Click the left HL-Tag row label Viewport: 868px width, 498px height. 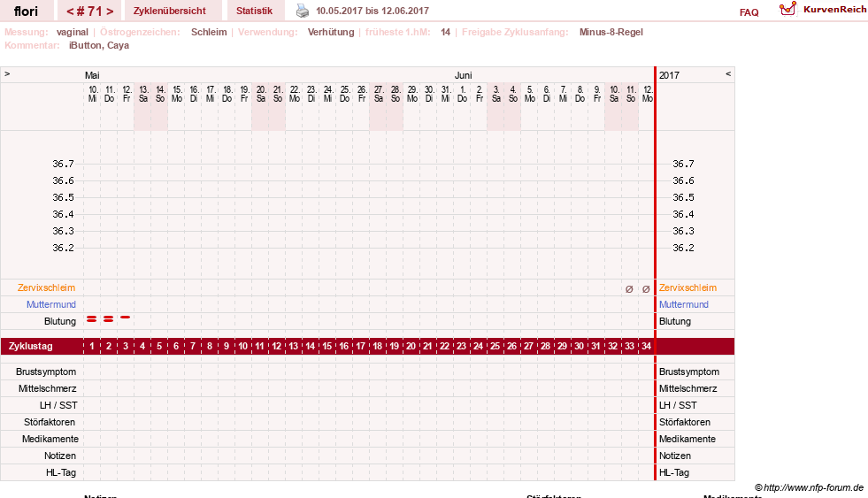tap(61, 472)
